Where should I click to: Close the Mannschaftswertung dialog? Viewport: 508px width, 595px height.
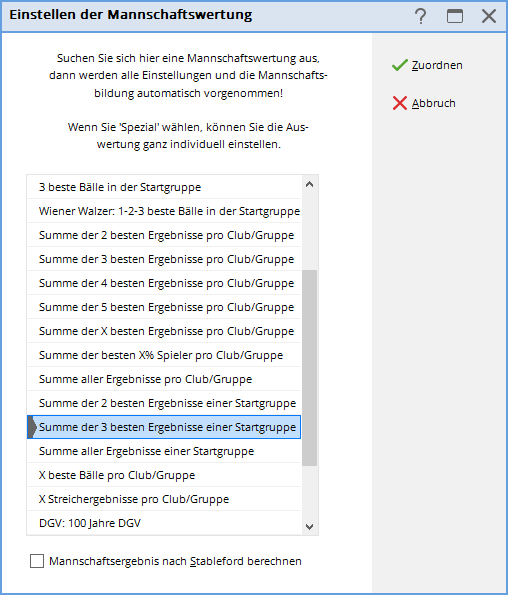(x=489, y=16)
